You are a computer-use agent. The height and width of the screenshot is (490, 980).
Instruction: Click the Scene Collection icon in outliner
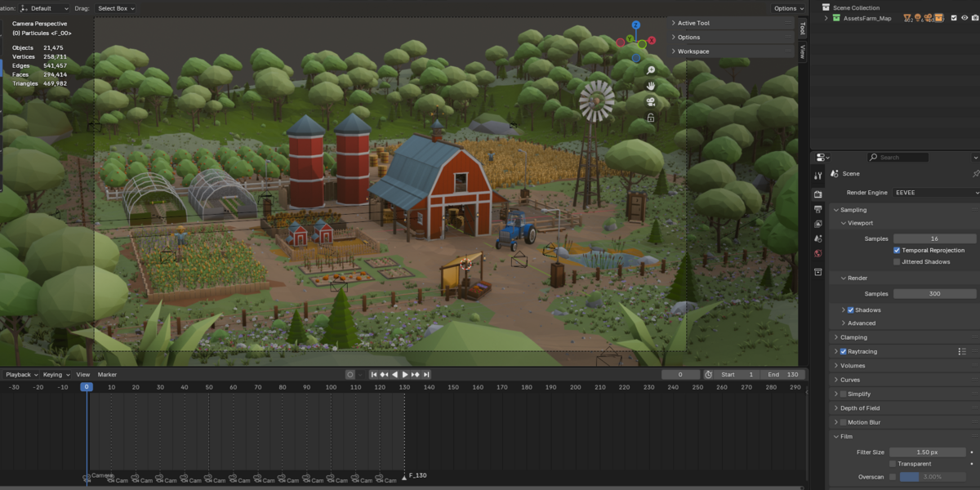pos(826,7)
